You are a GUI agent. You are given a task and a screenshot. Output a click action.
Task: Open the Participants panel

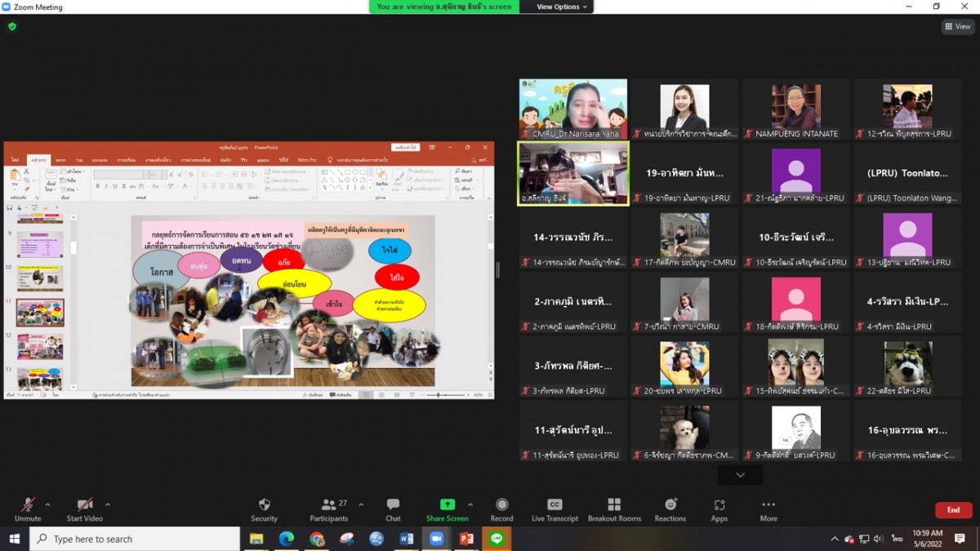pyautogui.click(x=329, y=505)
